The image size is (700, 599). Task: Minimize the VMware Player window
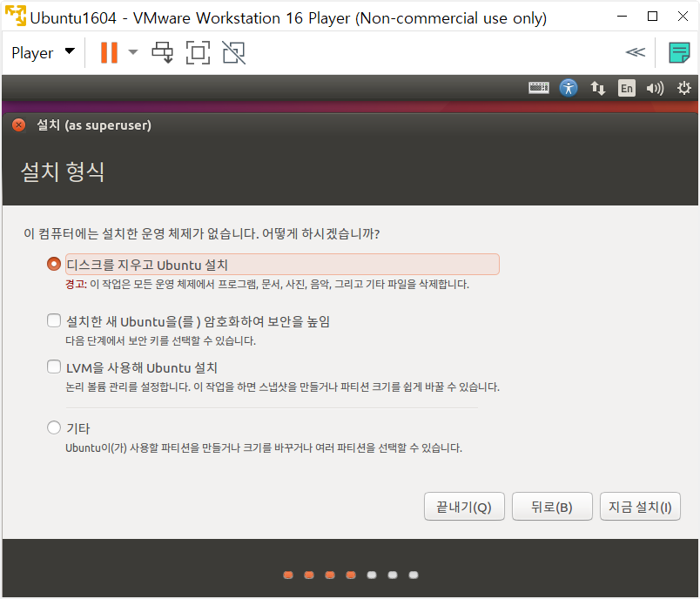click(622, 17)
